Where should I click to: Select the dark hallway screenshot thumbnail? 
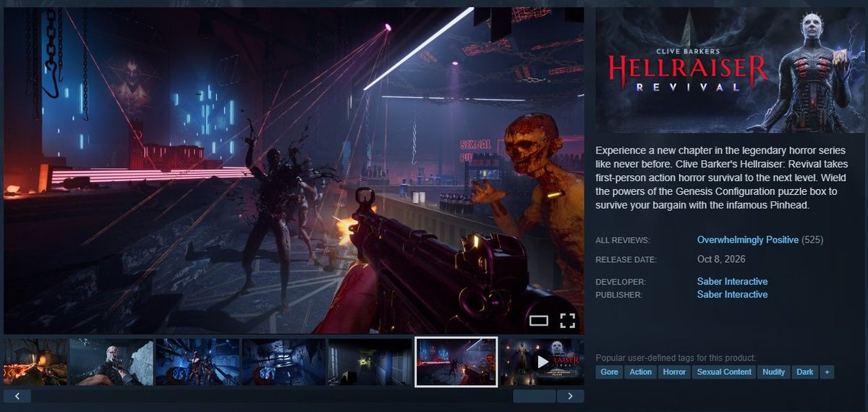[370, 361]
